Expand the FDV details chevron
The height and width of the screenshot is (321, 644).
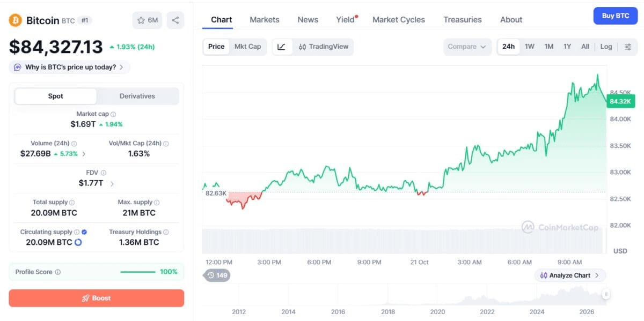pos(112,183)
